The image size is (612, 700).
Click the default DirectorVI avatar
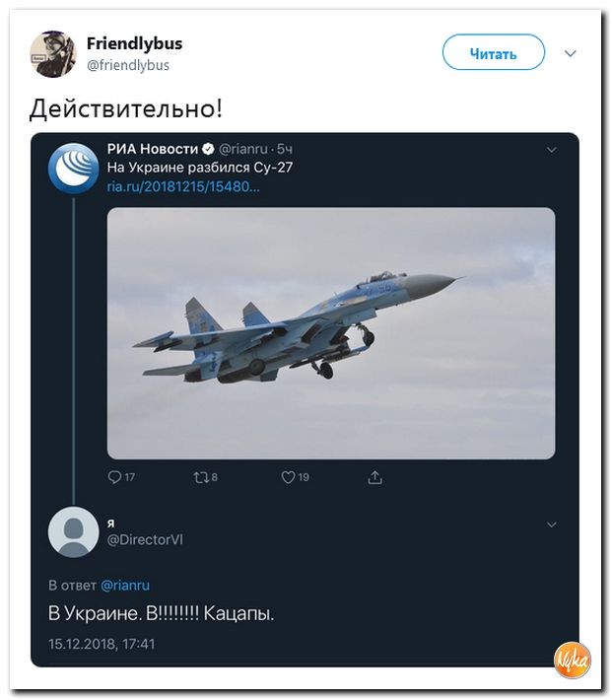point(73,531)
